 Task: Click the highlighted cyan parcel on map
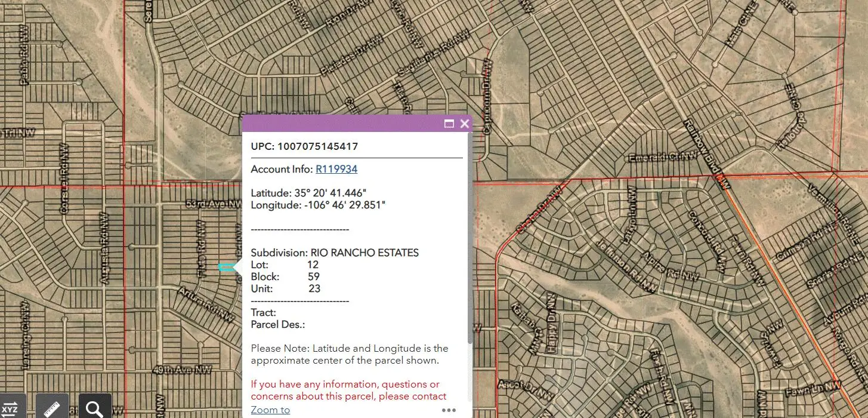227,267
